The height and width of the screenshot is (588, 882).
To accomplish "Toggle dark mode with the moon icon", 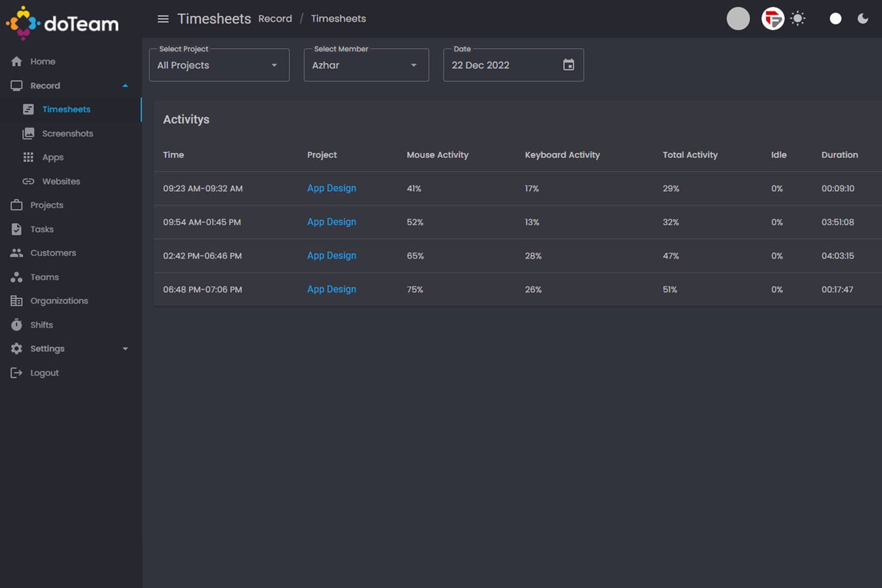I will pyautogui.click(x=863, y=18).
